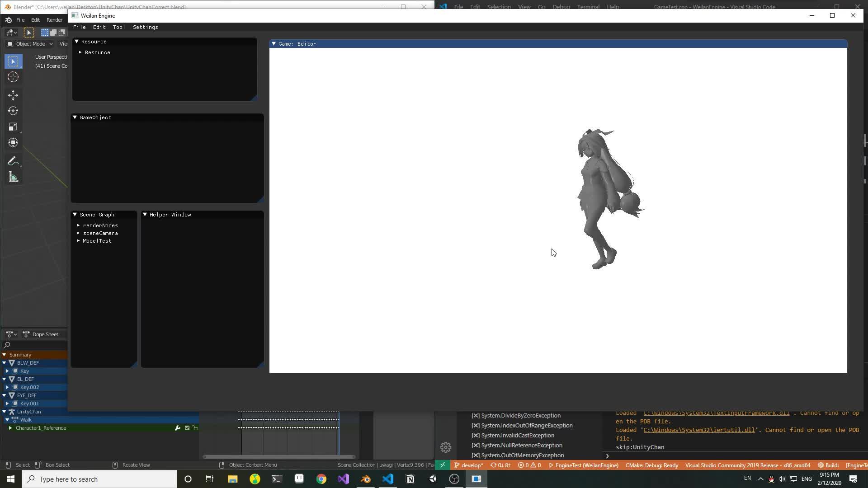
Task: Select the Blender Measure ruler tool
Action: (13, 177)
